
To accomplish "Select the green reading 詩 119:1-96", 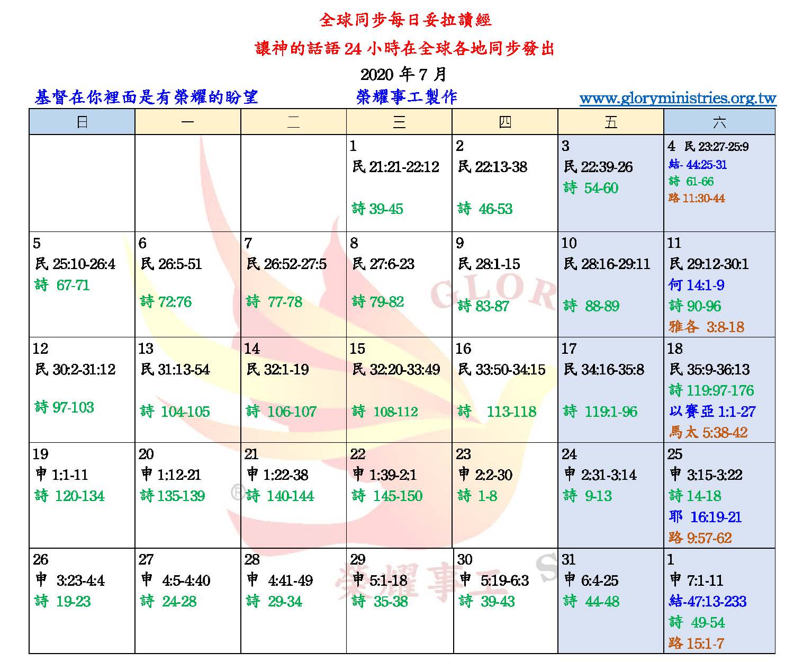I will click(x=600, y=412).
